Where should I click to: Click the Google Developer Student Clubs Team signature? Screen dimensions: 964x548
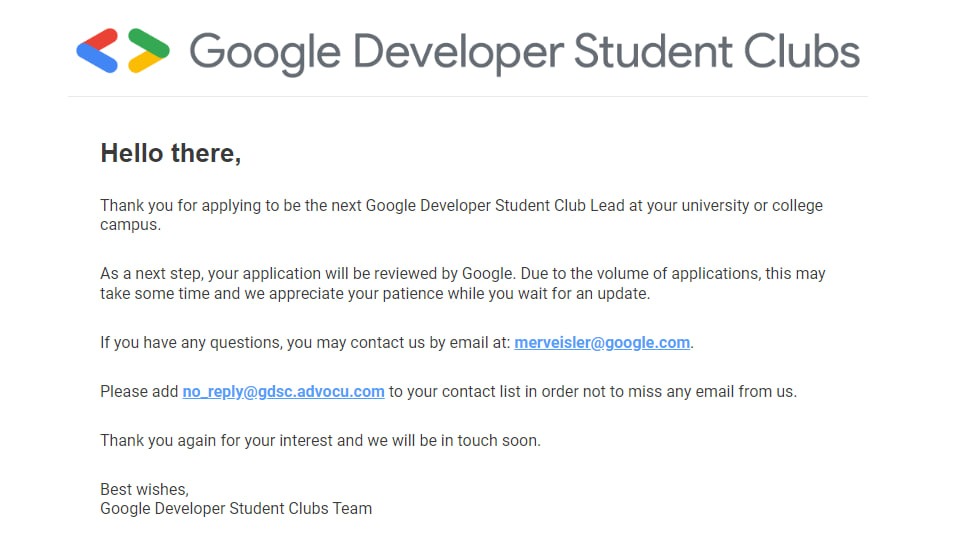(x=236, y=509)
